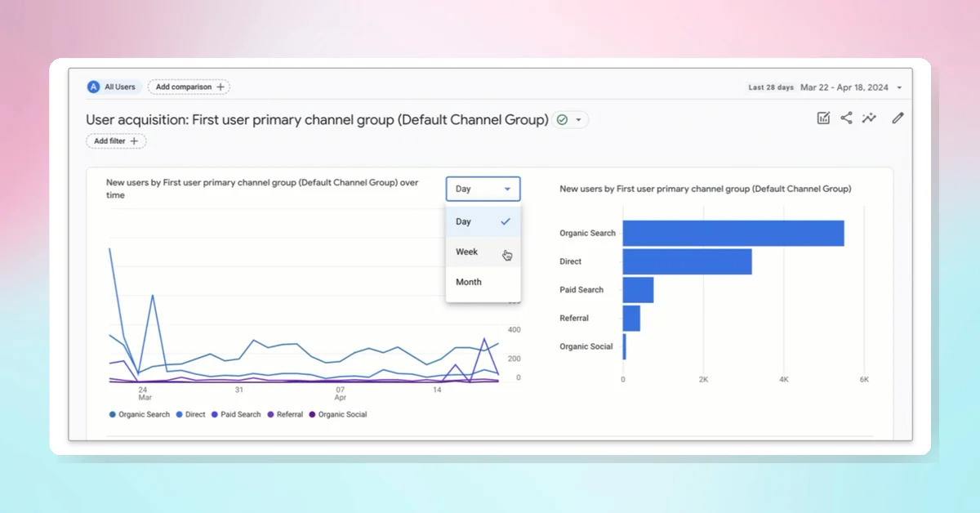Open the Last 28 days date range picker
The image size is (980, 513).
point(825,87)
